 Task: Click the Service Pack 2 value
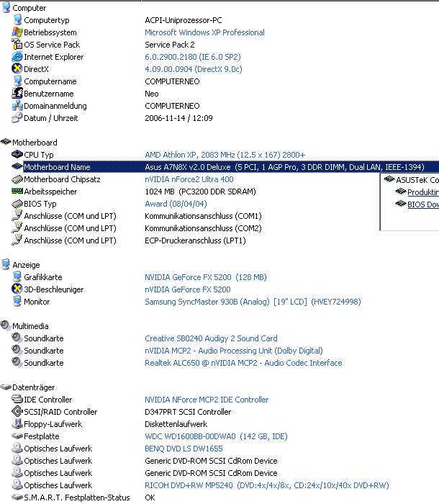(x=170, y=45)
